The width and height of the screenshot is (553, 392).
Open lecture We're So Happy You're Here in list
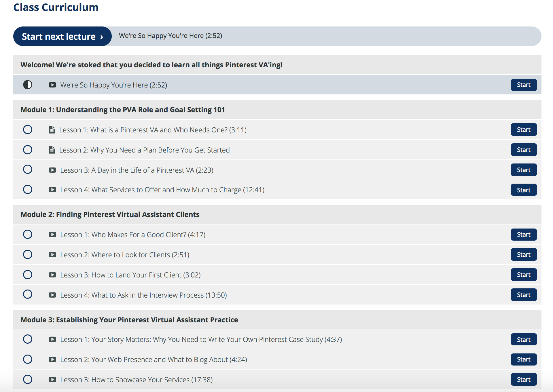pyautogui.click(x=114, y=85)
